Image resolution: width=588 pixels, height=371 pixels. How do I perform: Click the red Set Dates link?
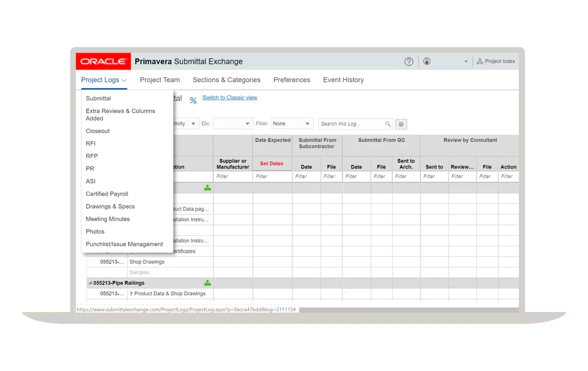[271, 163]
